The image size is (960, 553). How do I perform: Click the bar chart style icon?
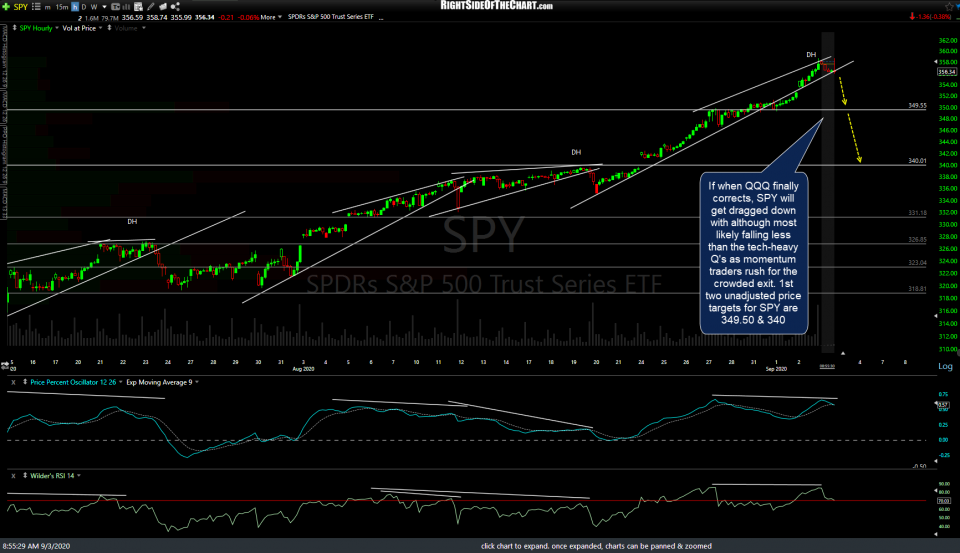click(127, 7)
